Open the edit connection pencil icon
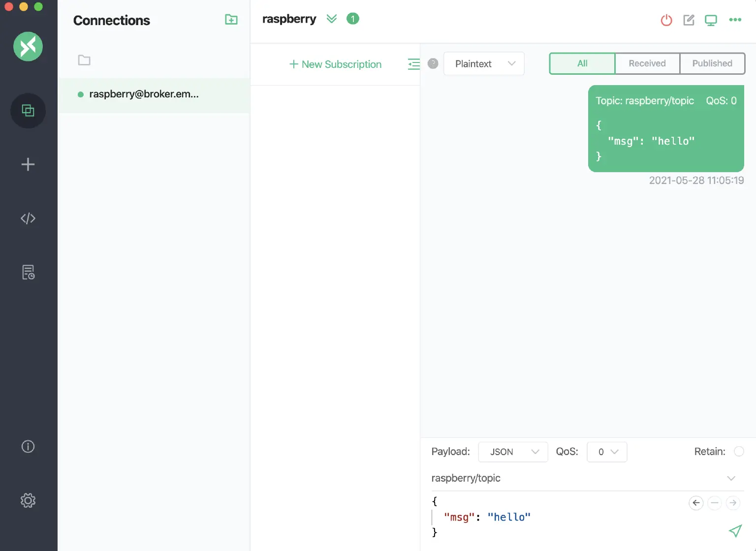This screenshot has height=551, width=756. pyautogui.click(x=689, y=20)
